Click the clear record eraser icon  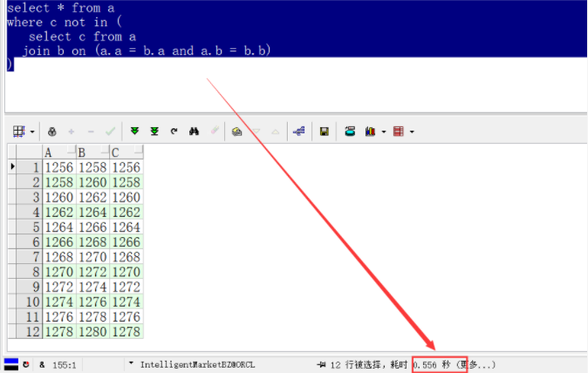point(215,131)
